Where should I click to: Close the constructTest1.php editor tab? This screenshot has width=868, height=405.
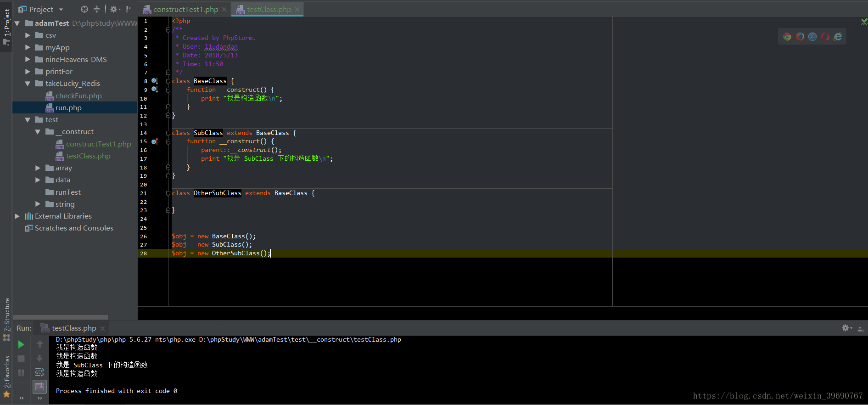[224, 9]
